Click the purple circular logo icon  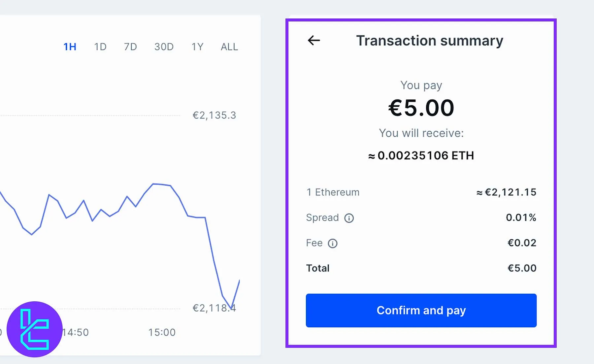coord(35,329)
